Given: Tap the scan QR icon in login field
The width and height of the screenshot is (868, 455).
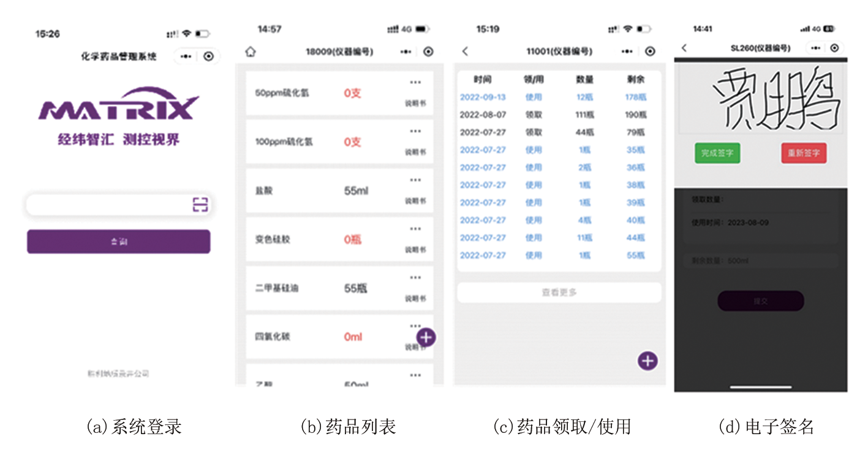Looking at the screenshot, I should [x=200, y=205].
